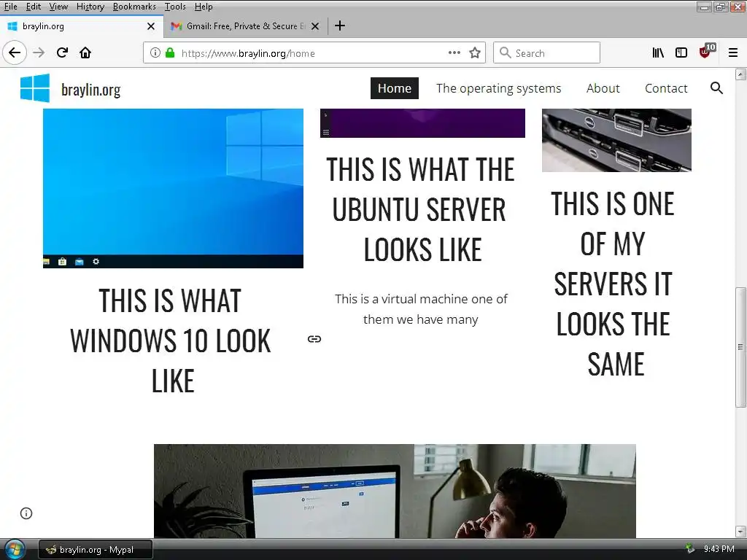The image size is (747, 560).
Task: Click the Dell server photo
Action: [x=616, y=140]
